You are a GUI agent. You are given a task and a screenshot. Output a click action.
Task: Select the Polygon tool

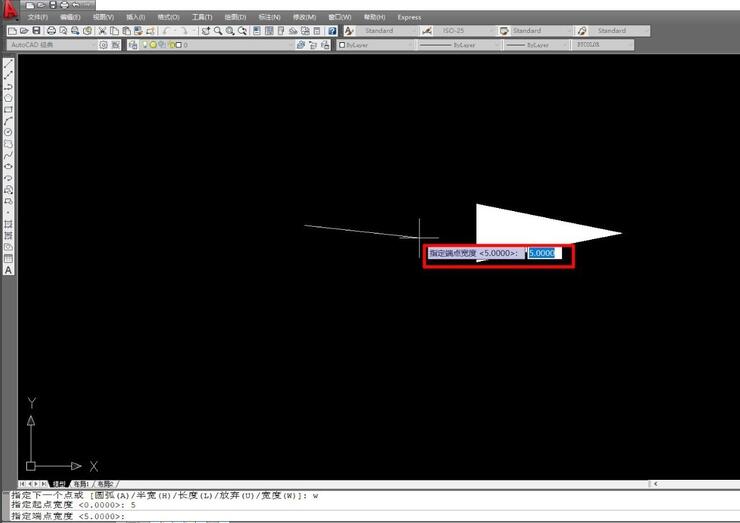point(8,98)
